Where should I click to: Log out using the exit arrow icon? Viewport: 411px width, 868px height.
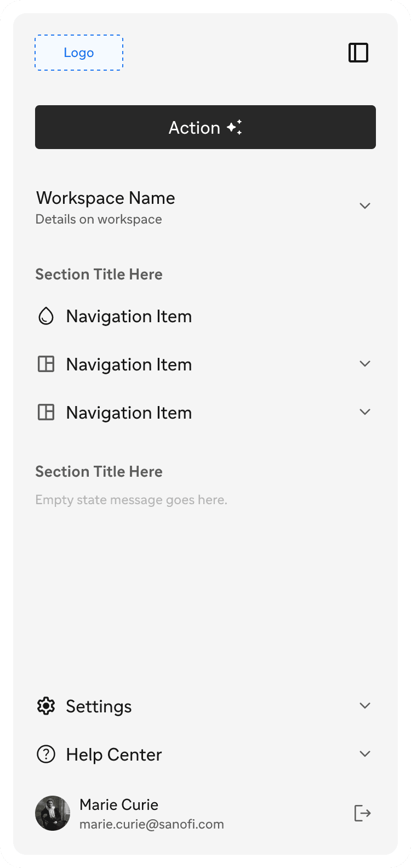pos(363,813)
